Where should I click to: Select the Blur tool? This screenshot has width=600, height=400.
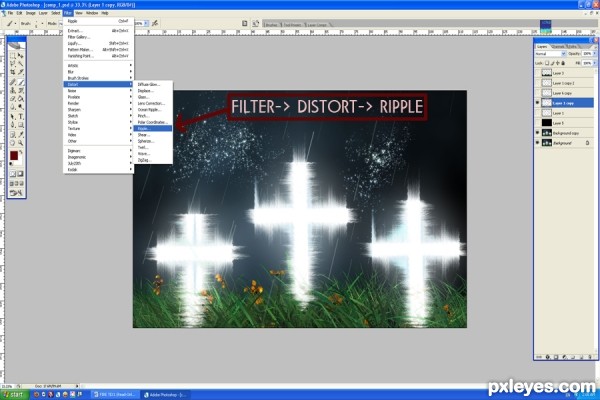click(13, 107)
